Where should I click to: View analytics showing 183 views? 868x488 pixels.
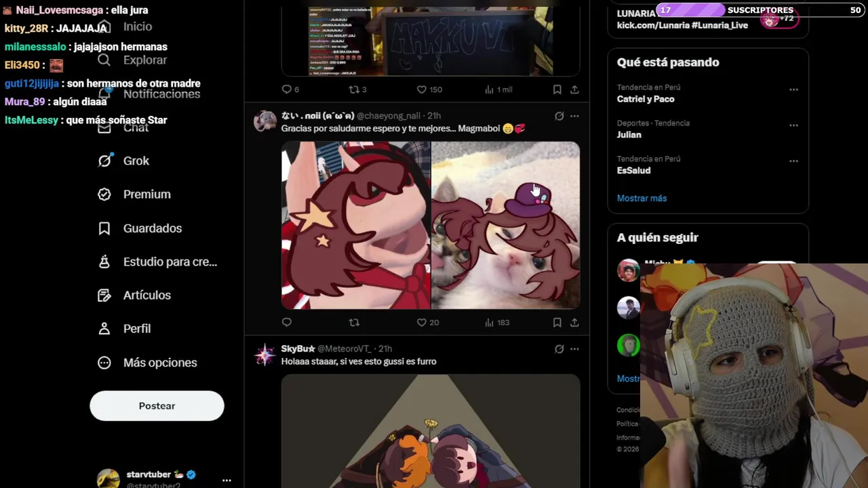tap(497, 323)
